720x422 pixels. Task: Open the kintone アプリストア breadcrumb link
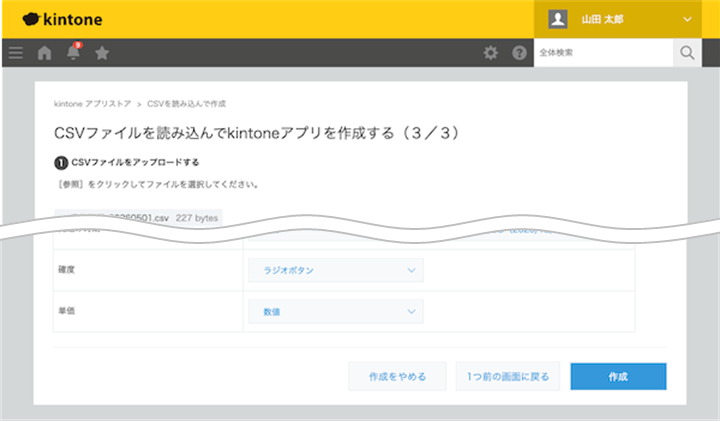[x=92, y=104]
